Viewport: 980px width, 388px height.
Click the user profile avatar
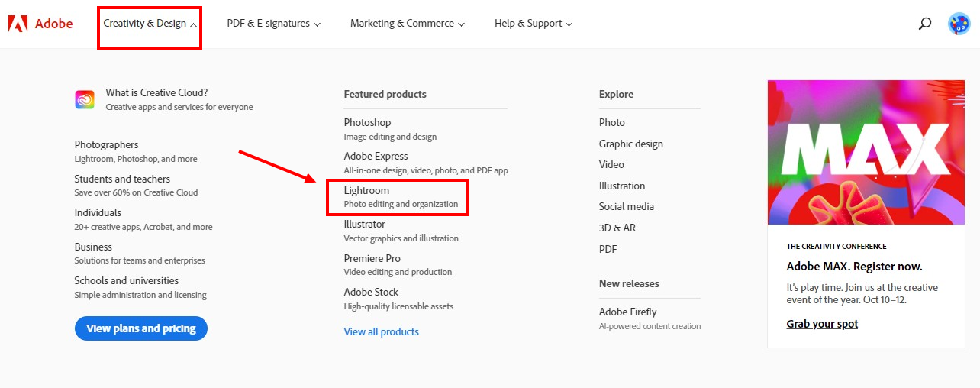coord(959,24)
